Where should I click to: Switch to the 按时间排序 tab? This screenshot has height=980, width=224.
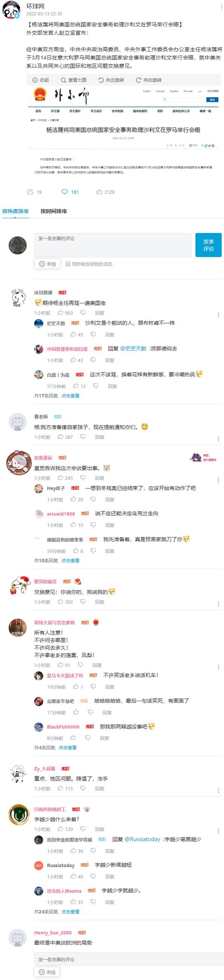click(x=53, y=211)
